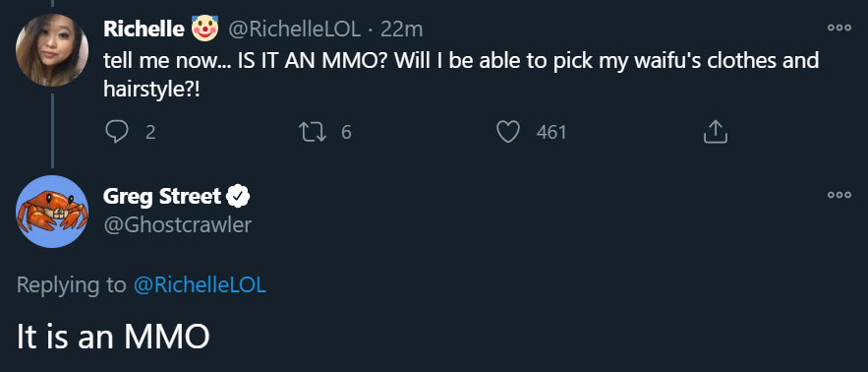Open Richelle's profile photo
The image size is (868, 372).
pyautogui.click(x=51, y=50)
